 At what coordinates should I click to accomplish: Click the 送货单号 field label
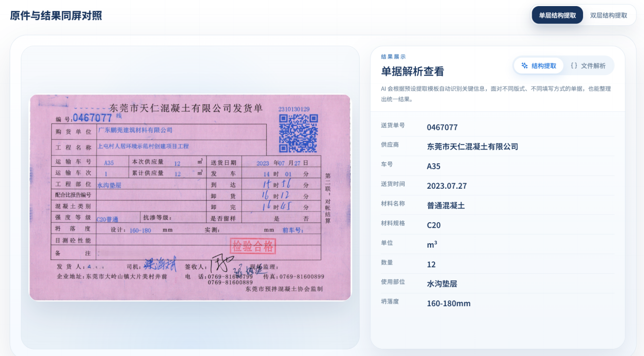[393, 125]
